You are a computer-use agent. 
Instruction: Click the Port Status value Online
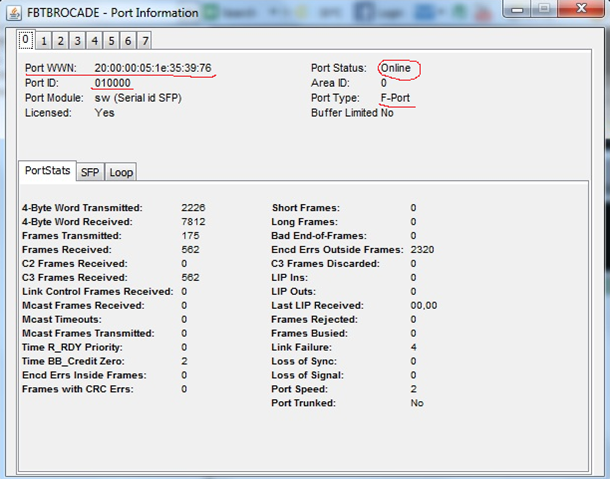tap(395, 68)
